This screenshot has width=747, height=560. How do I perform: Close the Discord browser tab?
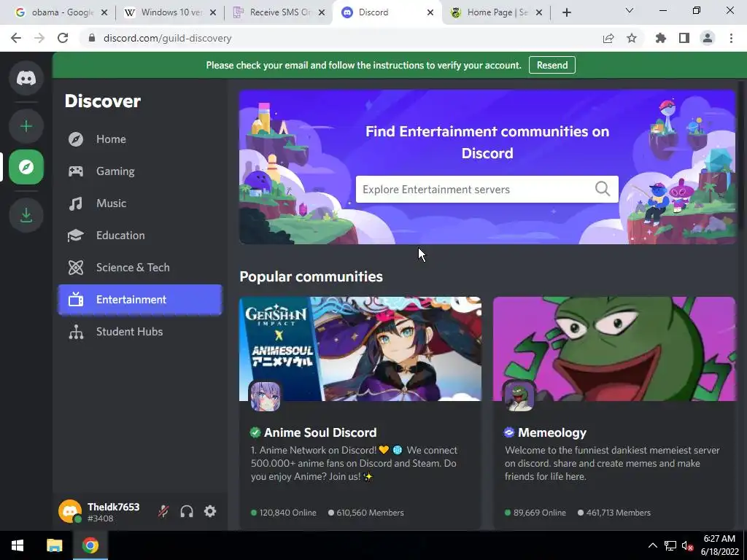click(x=430, y=12)
